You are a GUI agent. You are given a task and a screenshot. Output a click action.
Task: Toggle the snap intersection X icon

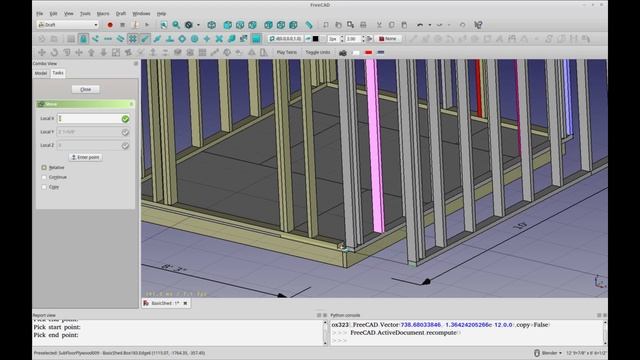coord(219,39)
